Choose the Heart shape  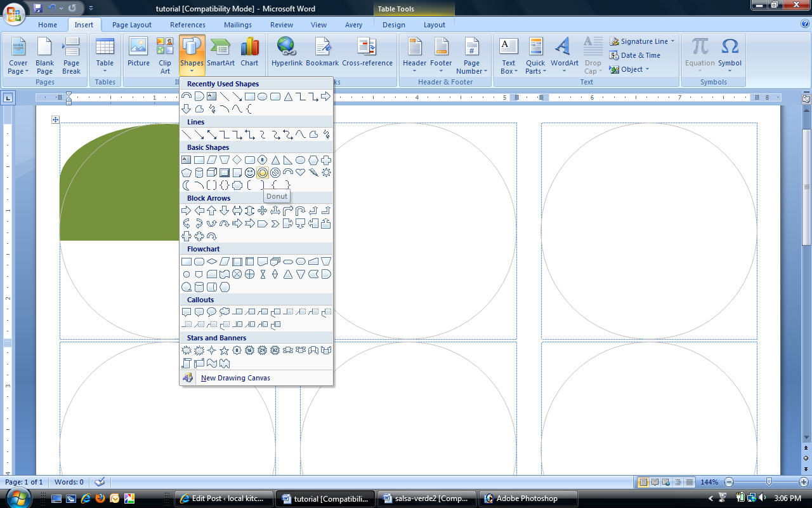[x=301, y=173]
